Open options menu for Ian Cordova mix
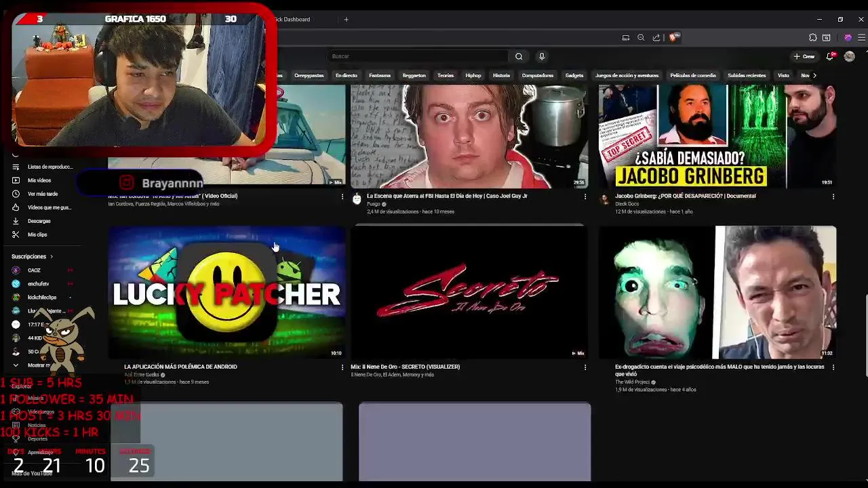 coord(342,197)
